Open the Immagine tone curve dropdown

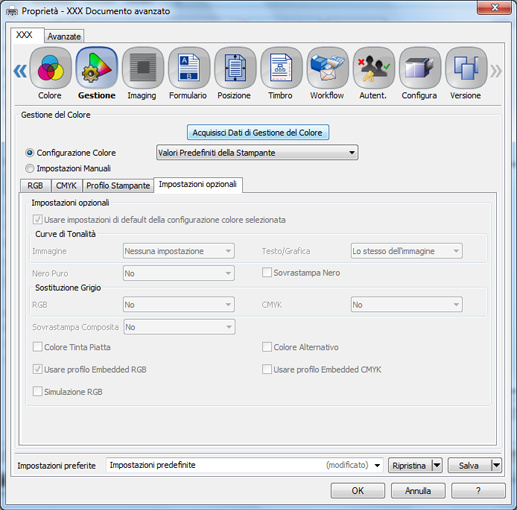[x=179, y=251]
